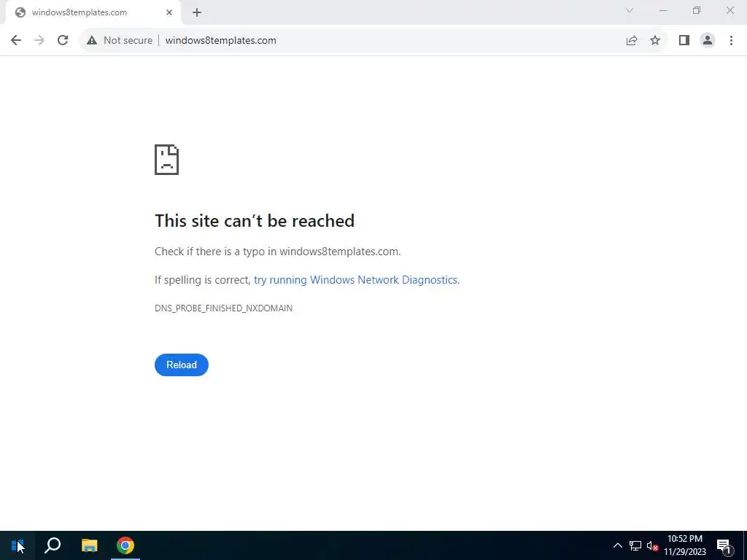This screenshot has height=560, width=747.
Task: Open Chrome's three-dot menu
Action: [x=731, y=41]
